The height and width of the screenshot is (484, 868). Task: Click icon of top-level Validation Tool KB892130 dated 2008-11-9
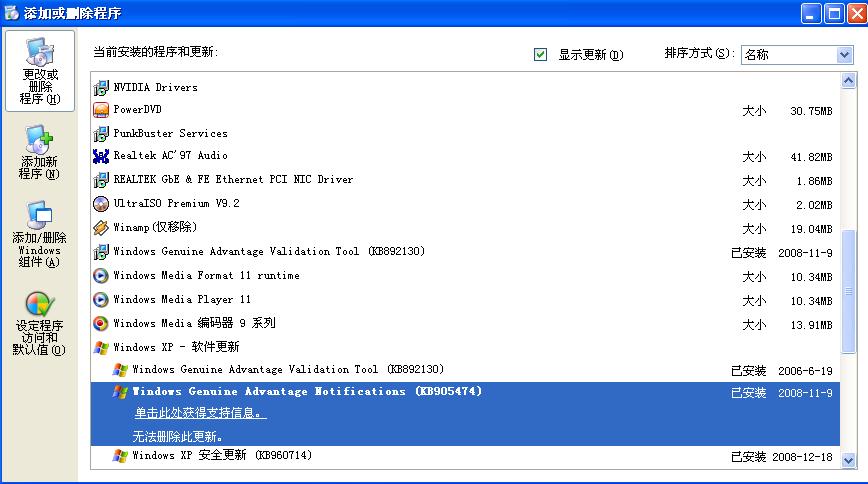point(101,252)
